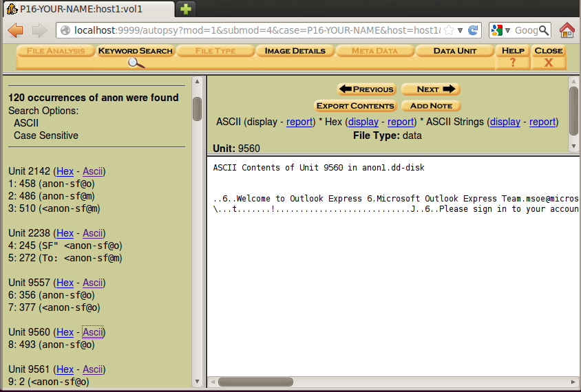581x392 pixels.
Task: Click the hit '5: 272 (To: <anon-sf@m)'
Action: 65,258
